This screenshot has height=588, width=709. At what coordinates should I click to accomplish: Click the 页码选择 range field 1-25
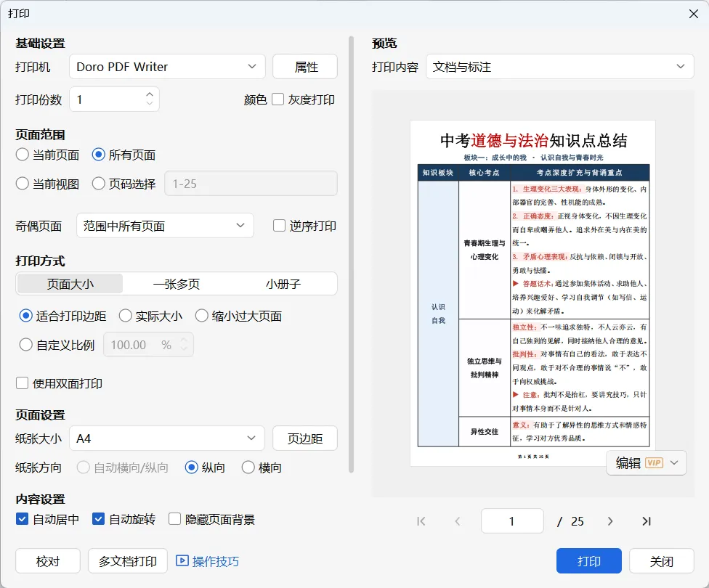coord(251,184)
